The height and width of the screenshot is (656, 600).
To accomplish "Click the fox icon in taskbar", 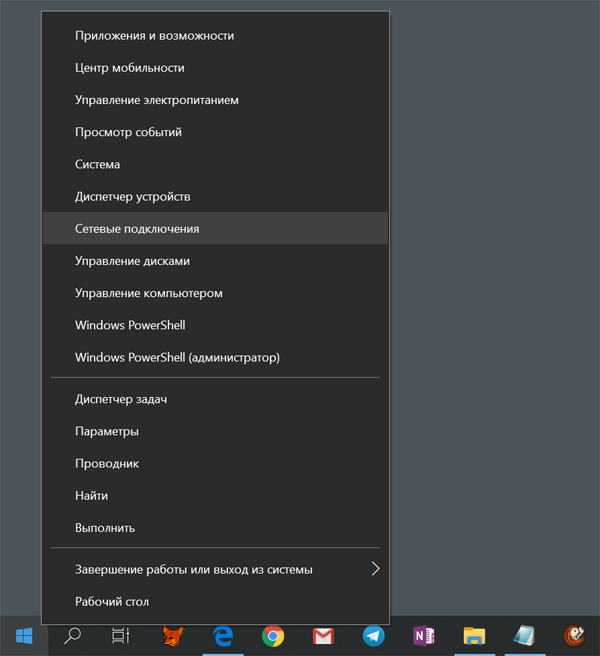I will 173,636.
